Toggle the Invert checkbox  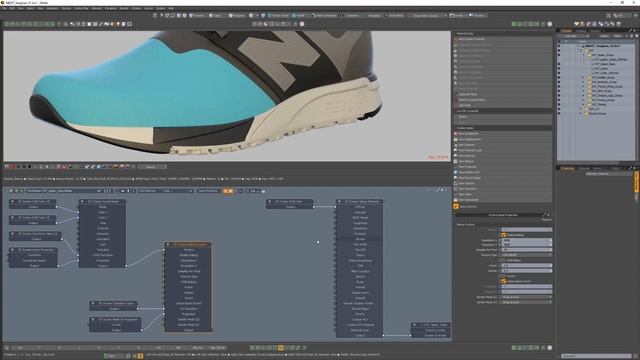point(503,276)
